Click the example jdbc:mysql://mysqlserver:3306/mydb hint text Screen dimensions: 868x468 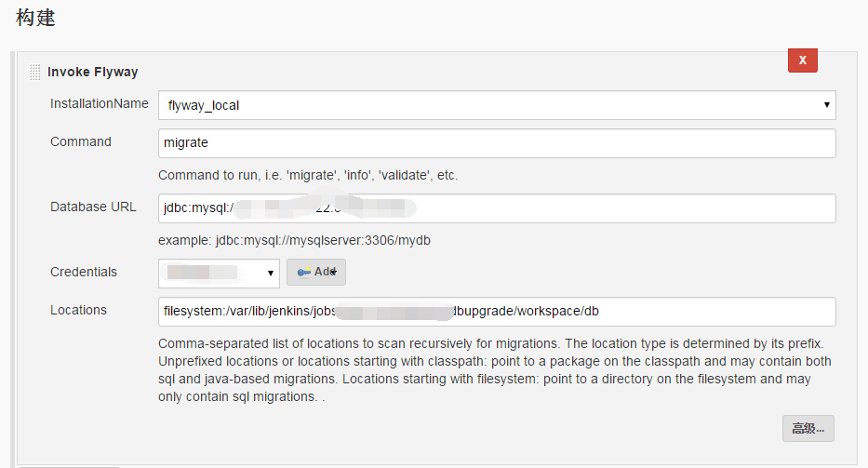click(x=295, y=240)
